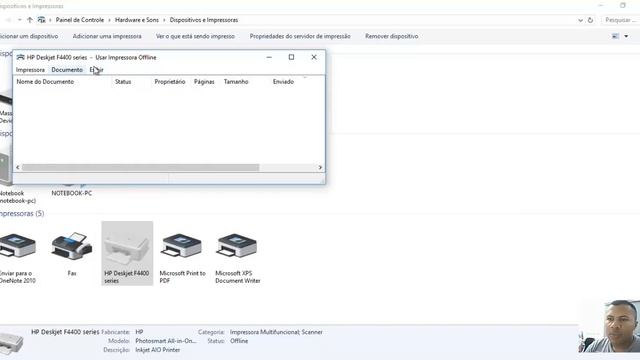Click HP Deskjet F4400 series details pane title
Screen dimensions: 640x360
tap(65, 332)
